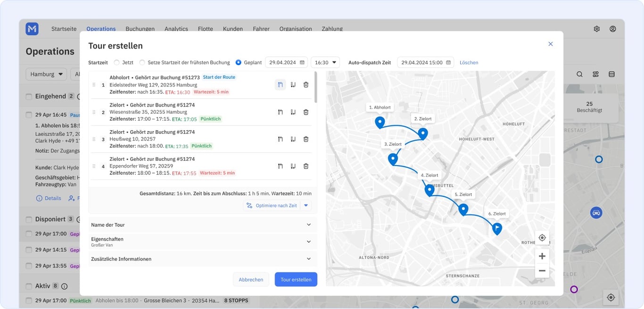Image resolution: width=644 pixels, height=309 pixels.
Task: Move stop 2 Wiesenstraße 35 to route start
Action: pyautogui.click(x=280, y=112)
